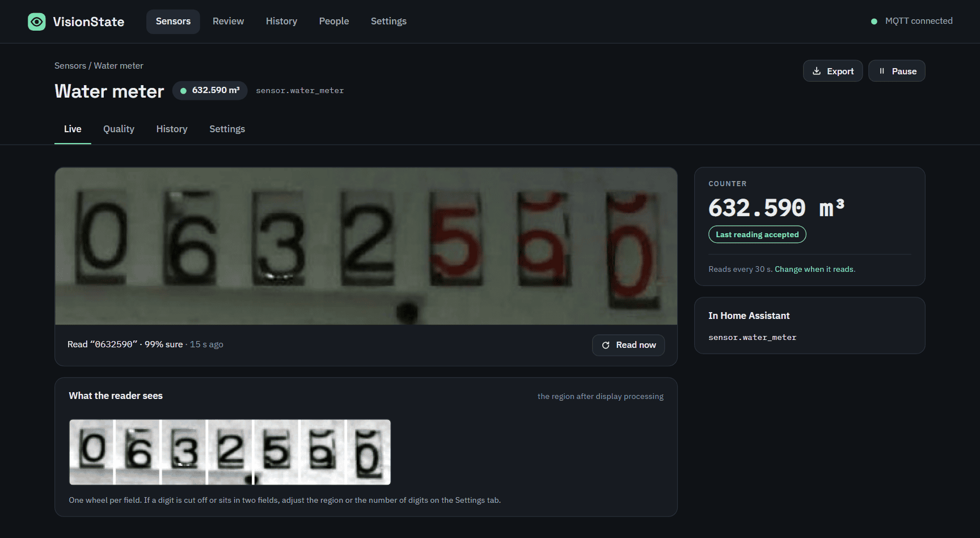Click the Export button
This screenshot has width=980, height=538.
(833, 71)
